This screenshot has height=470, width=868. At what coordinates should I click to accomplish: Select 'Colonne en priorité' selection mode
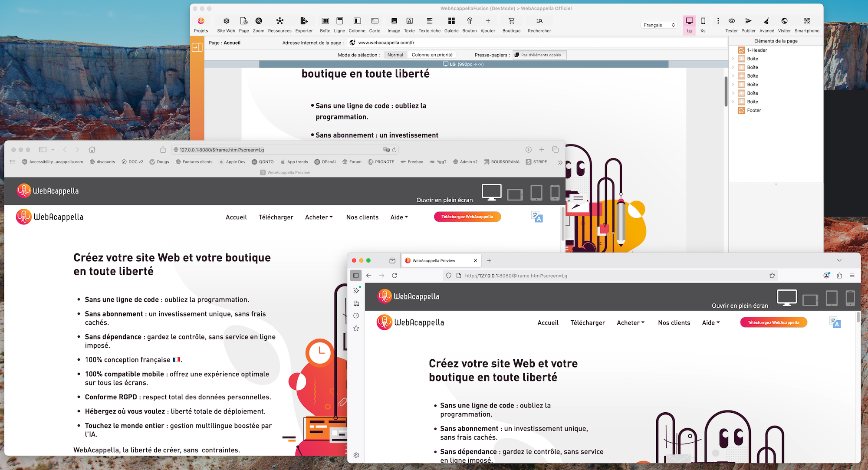click(432, 55)
